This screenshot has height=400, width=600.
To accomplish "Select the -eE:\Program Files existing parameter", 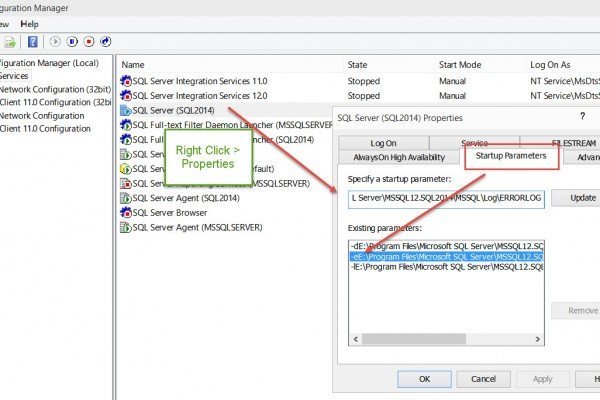I will coord(446,256).
